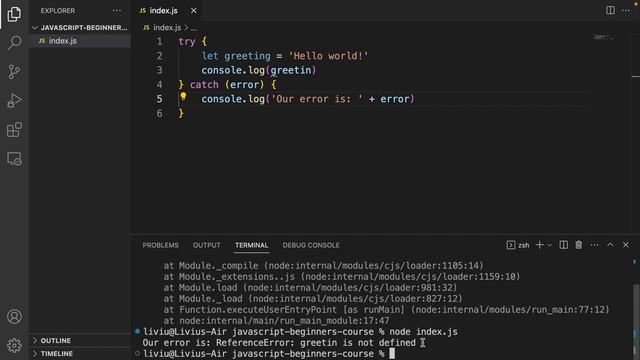Click closing brace on line 6

pos(181,113)
